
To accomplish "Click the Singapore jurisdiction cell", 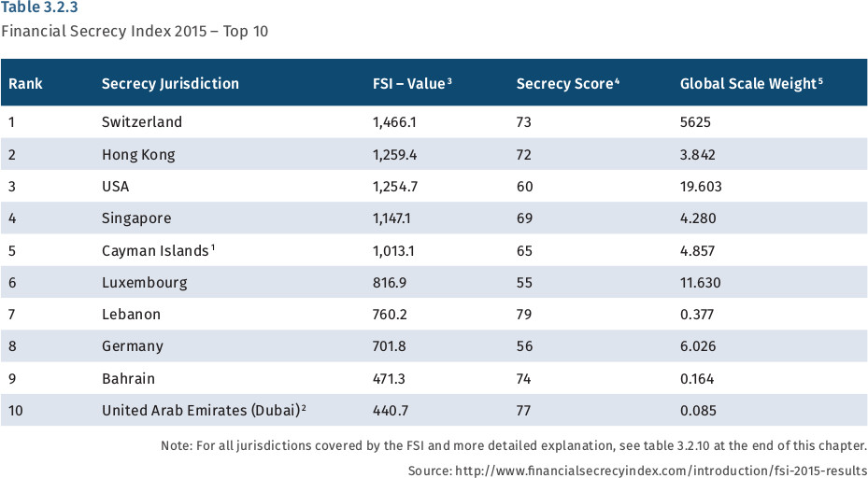I will click(137, 218).
